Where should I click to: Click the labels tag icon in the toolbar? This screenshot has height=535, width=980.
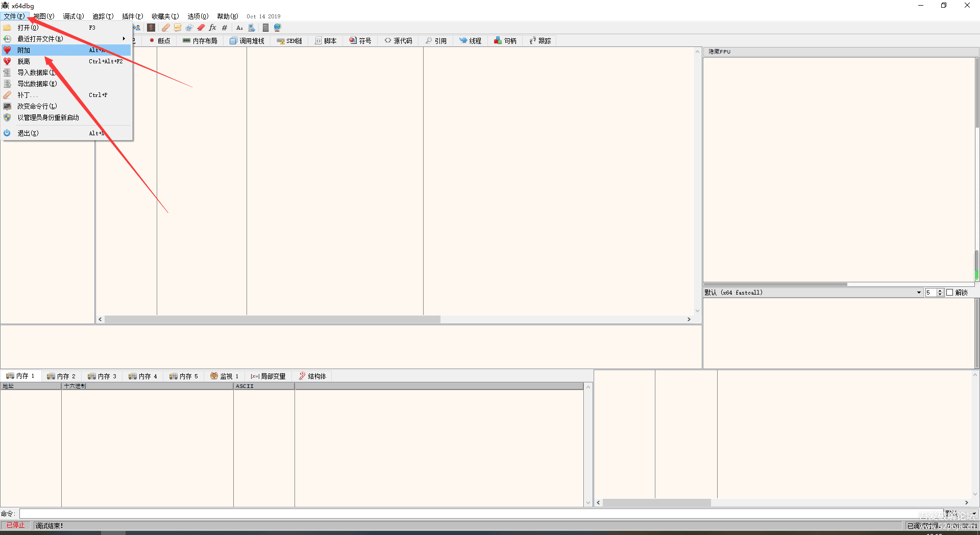tap(189, 28)
